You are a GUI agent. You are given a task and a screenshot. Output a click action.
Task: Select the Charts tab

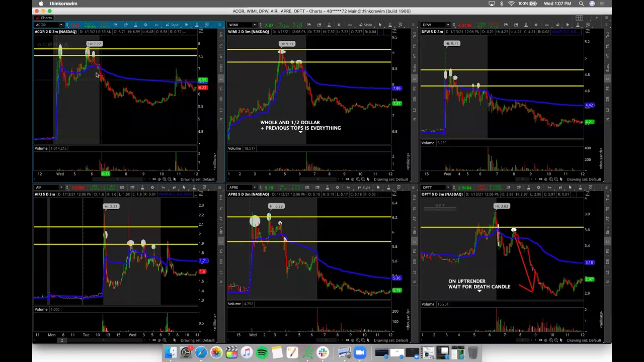[44, 18]
